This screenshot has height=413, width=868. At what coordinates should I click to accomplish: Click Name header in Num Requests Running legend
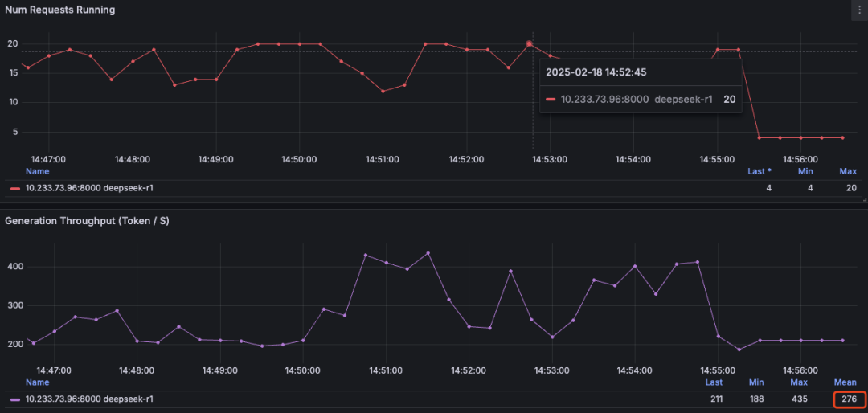(x=37, y=171)
